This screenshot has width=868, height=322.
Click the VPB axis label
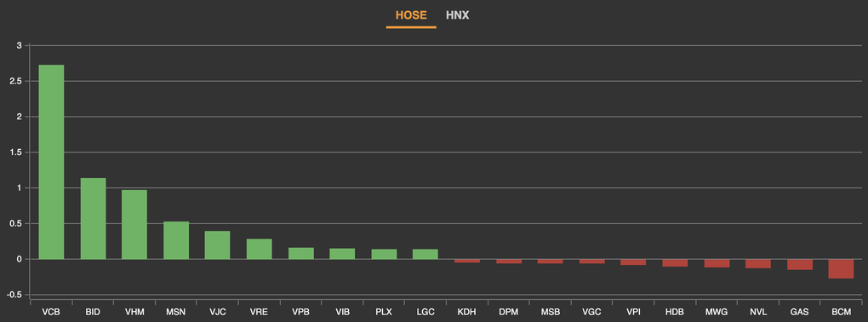(x=300, y=312)
